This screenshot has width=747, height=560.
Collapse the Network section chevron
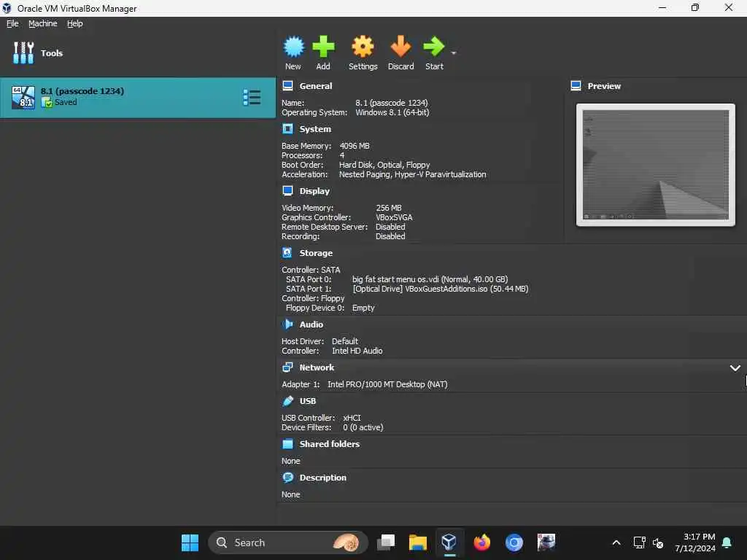(735, 367)
